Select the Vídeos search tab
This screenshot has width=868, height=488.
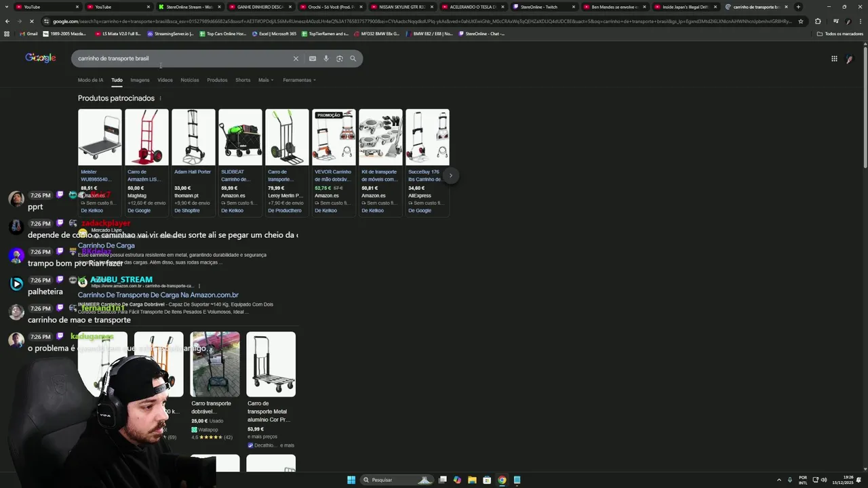point(165,80)
